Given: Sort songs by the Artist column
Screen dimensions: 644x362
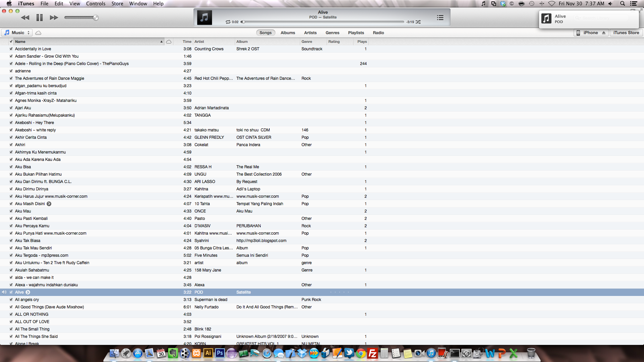Looking at the screenshot, I should 214,42.
